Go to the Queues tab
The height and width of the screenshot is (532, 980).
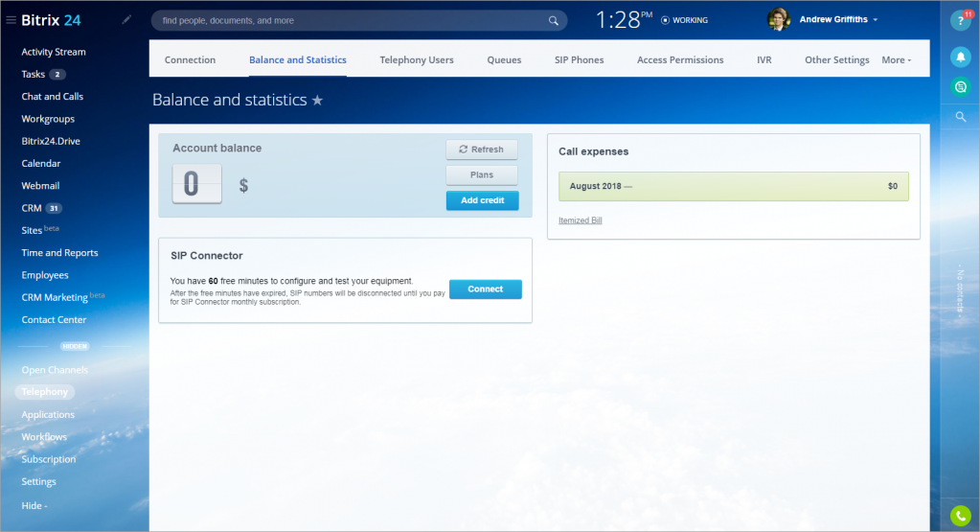coord(505,60)
